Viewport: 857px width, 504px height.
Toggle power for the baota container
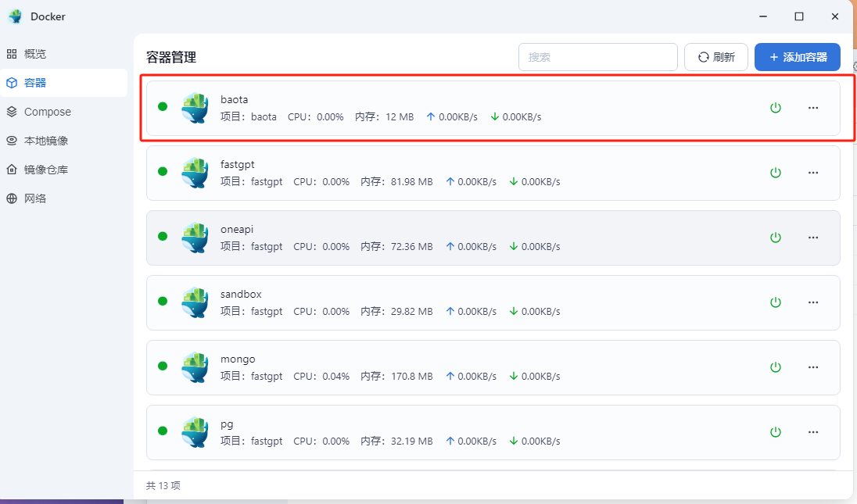pyautogui.click(x=775, y=108)
